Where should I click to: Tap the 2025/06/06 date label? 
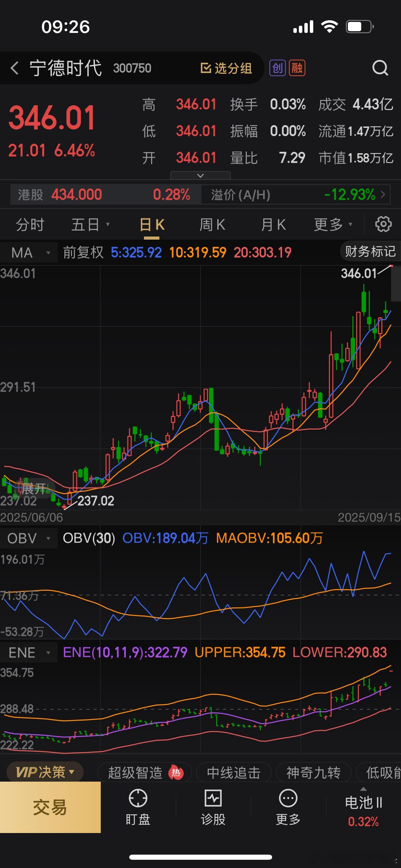click(32, 517)
